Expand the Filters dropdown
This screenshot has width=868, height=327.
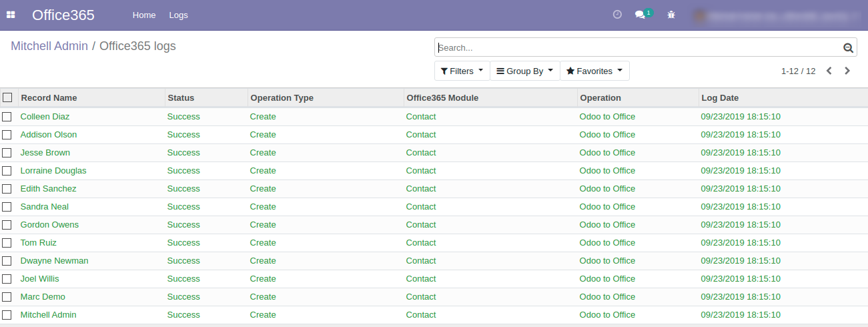pyautogui.click(x=462, y=71)
